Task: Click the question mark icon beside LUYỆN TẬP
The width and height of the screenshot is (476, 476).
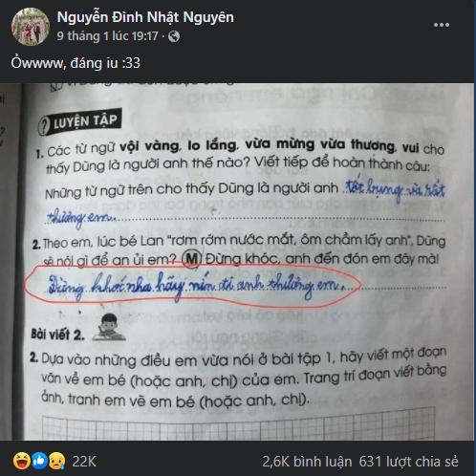Action: 44,126
